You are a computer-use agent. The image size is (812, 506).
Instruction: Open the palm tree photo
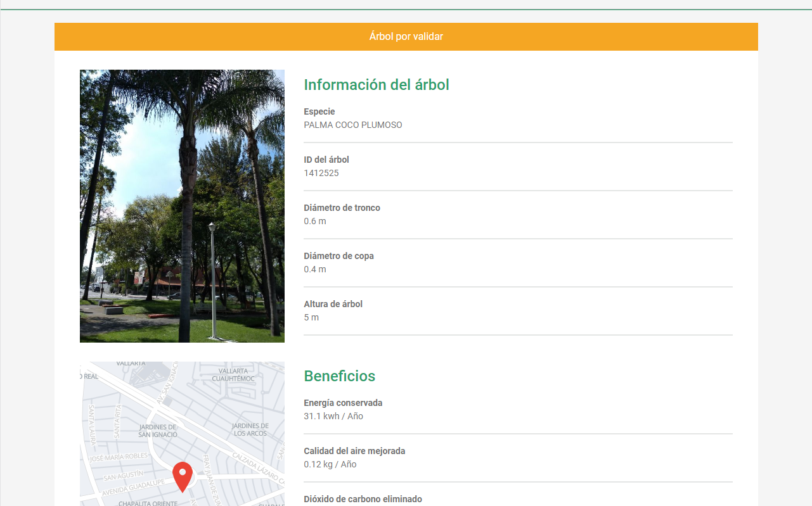tap(182, 206)
